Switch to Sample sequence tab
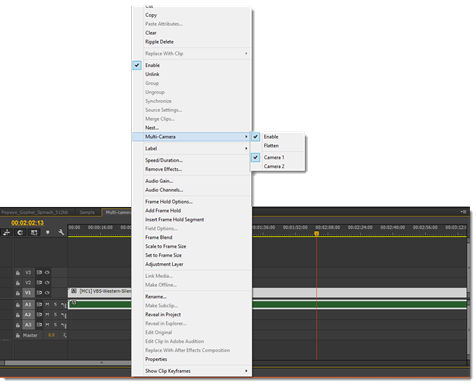The image size is (476, 384). [x=87, y=212]
